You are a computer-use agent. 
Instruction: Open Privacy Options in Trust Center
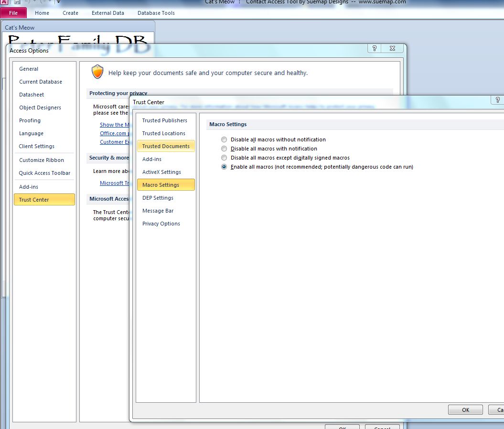pos(166,224)
